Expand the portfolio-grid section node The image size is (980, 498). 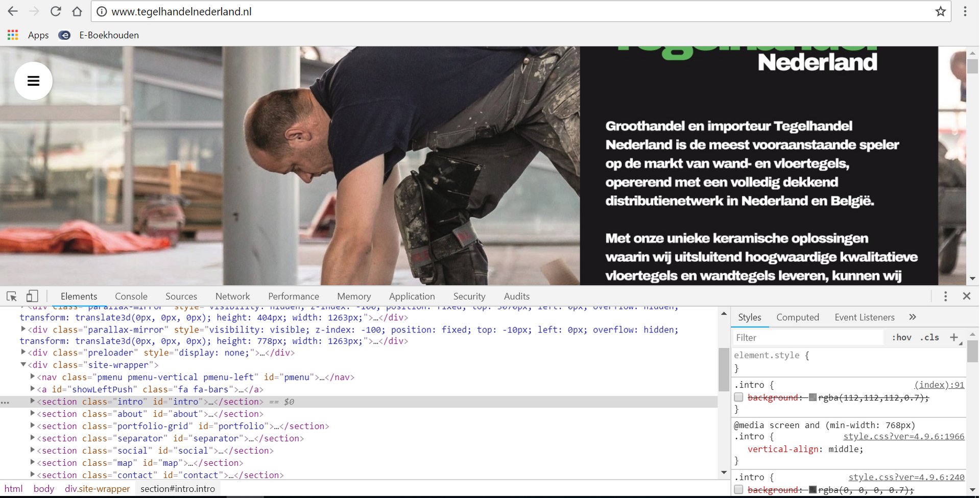tap(33, 426)
